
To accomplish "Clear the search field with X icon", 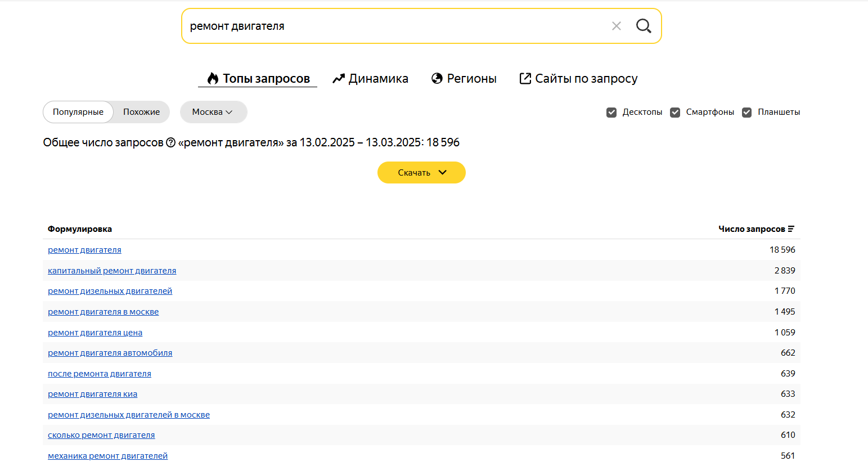I will (x=617, y=26).
